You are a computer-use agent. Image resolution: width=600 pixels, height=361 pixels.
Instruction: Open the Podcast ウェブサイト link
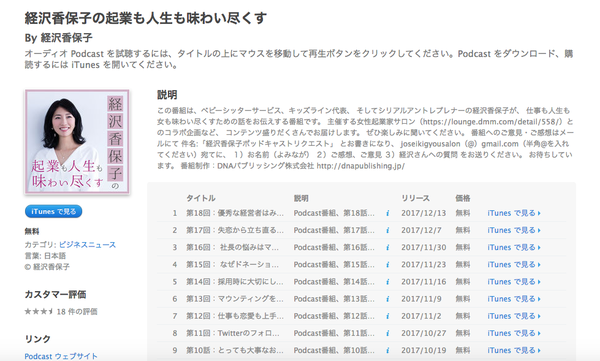tap(61, 356)
